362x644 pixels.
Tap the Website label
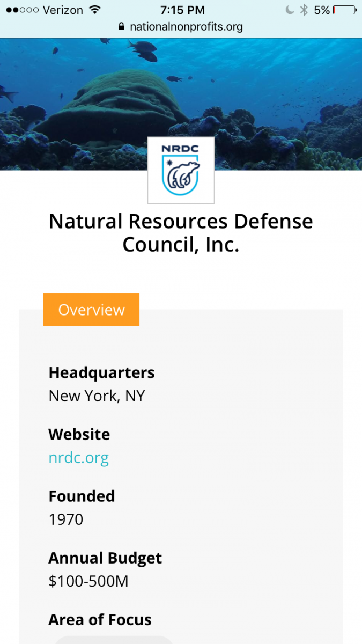click(79, 434)
